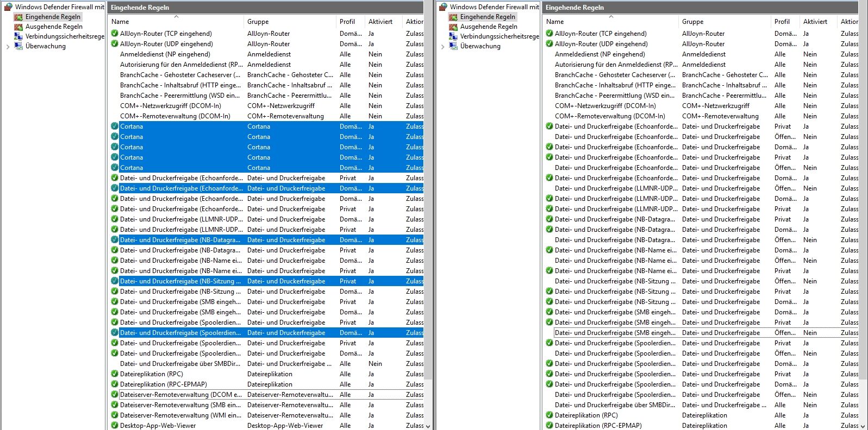Click Windows Defender Firewall root node, left window
The image size is (868, 430).
59,7
